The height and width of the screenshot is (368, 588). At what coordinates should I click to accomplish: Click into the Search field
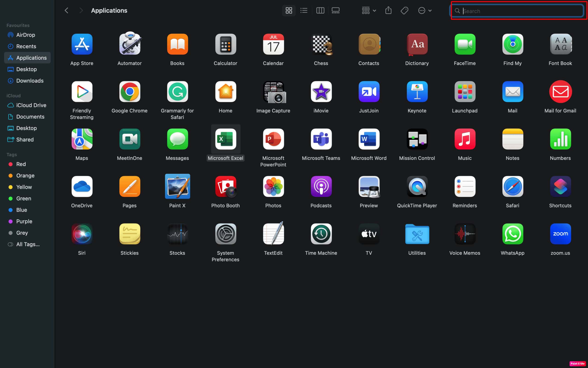pyautogui.click(x=517, y=11)
